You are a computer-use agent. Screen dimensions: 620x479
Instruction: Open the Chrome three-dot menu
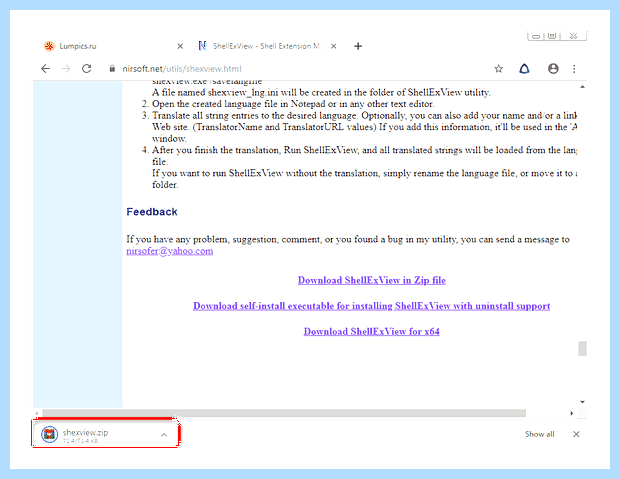(x=574, y=69)
